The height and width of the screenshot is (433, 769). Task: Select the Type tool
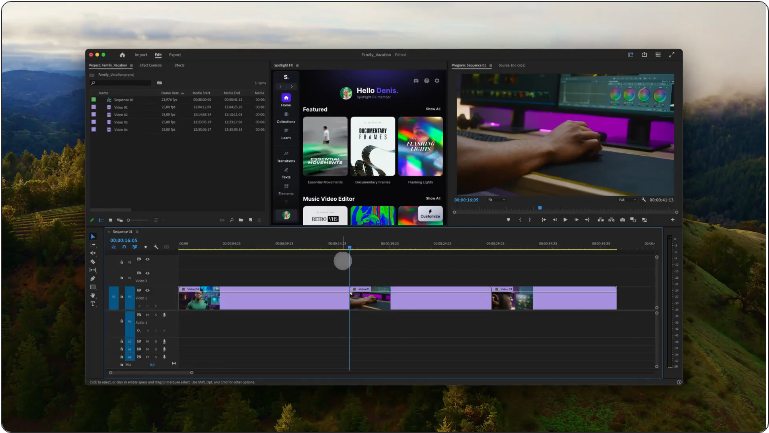pyautogui.click(x=93, y=304)
